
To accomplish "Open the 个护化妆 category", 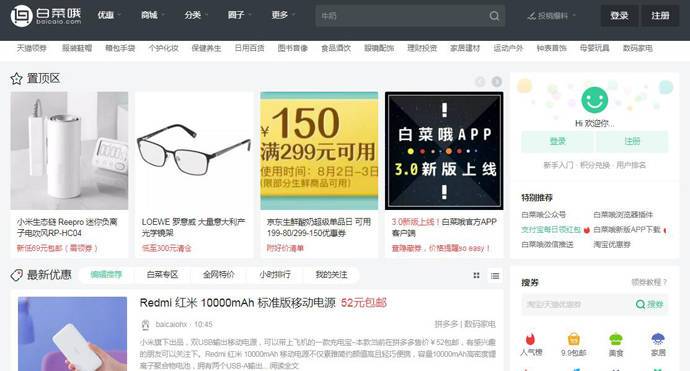I will (163, 48).
